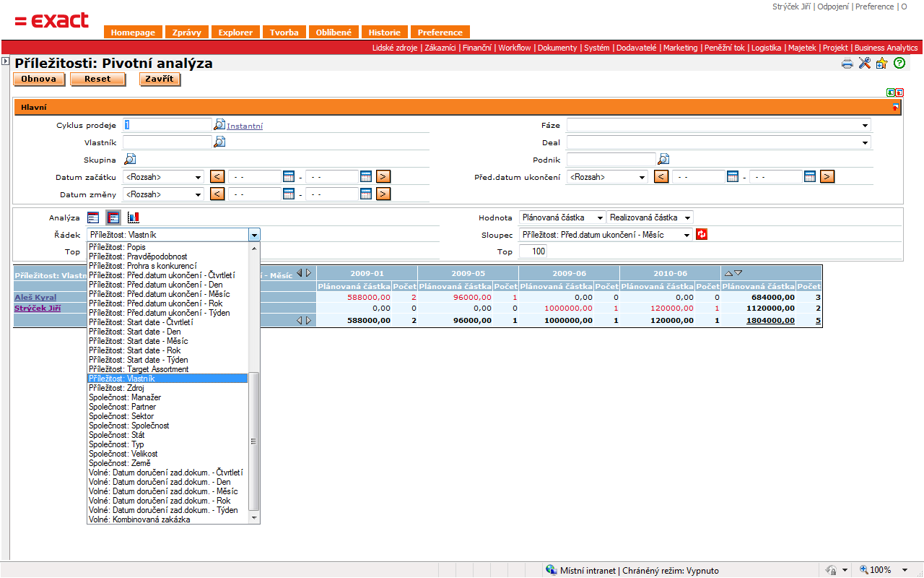Screen dimensions: 924x578
Task: Expand all sections with green arrow icon
Action: (x=892, y=92)
